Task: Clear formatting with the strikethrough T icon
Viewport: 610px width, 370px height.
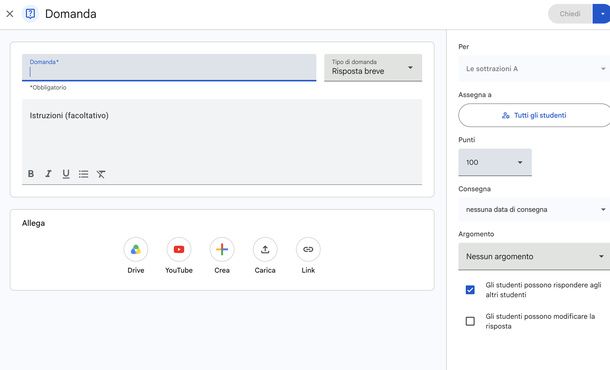Action: pyautogui.click(x=101, y=174)
